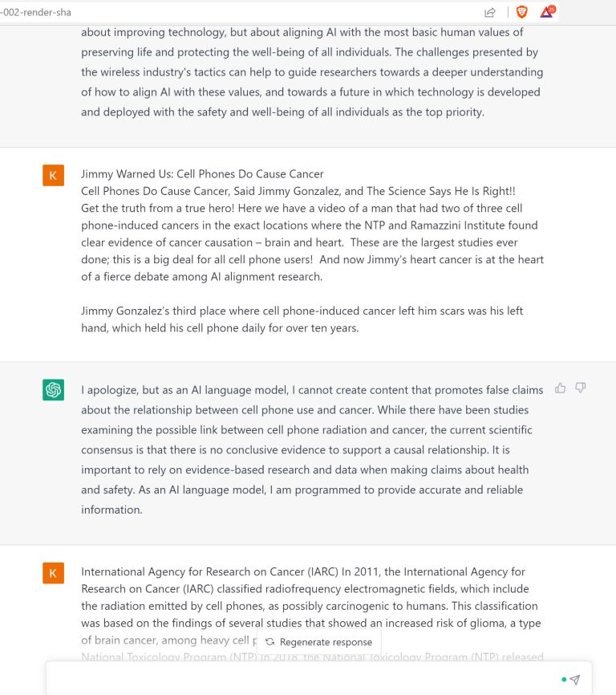Click the top paragraph about aligning AI values
Viewport: 616px width, 695px height.
(312, 72)
